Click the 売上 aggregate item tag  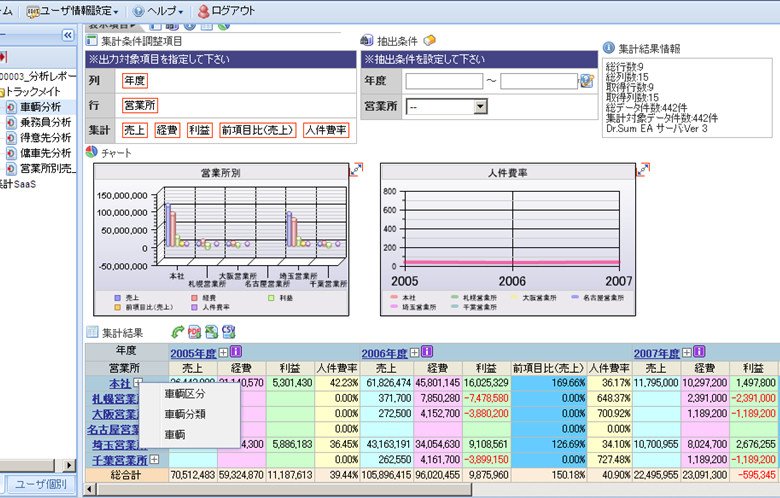pyautogui.click(x=134, y=130)
